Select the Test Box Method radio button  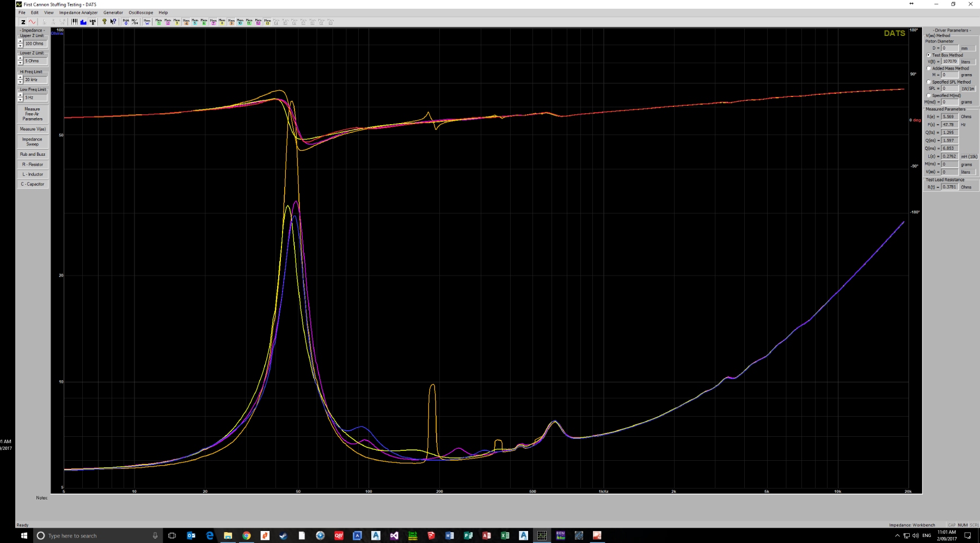pos(929,55)
